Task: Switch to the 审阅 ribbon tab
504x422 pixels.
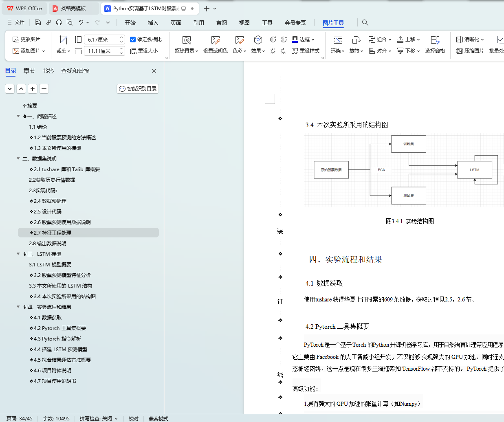Action: [222, 23]
